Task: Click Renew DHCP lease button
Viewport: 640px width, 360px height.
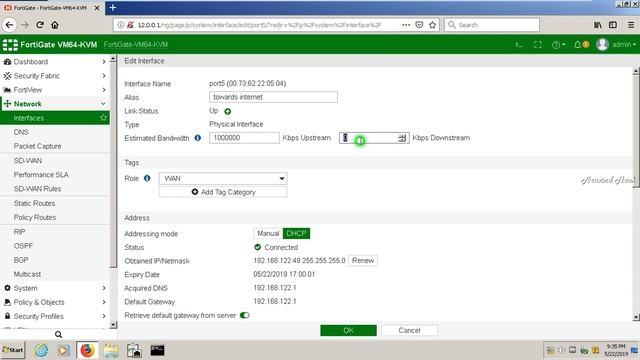Action: pyautogui.click(x=363, y=260)
